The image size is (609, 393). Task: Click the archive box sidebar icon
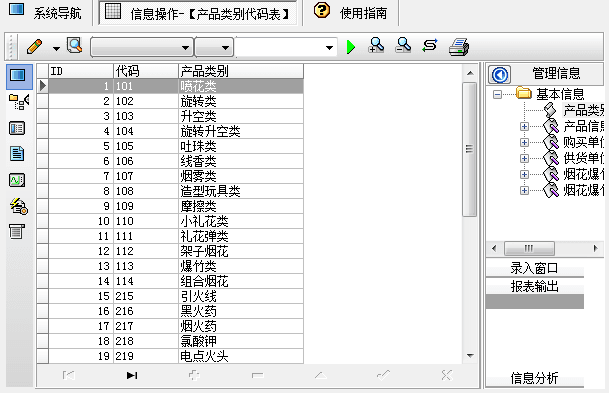(x=17, y=231)
